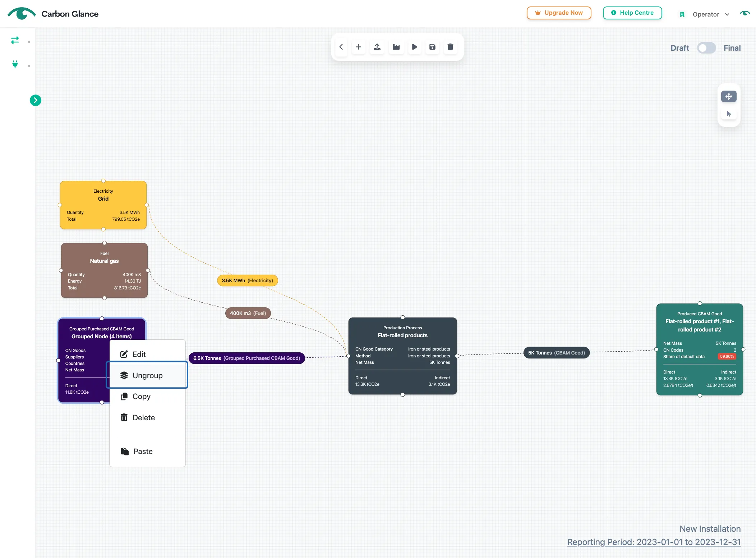756x558 pixels.
Task: Click the electric plug sidebar icon
Action: coord(15,64)
